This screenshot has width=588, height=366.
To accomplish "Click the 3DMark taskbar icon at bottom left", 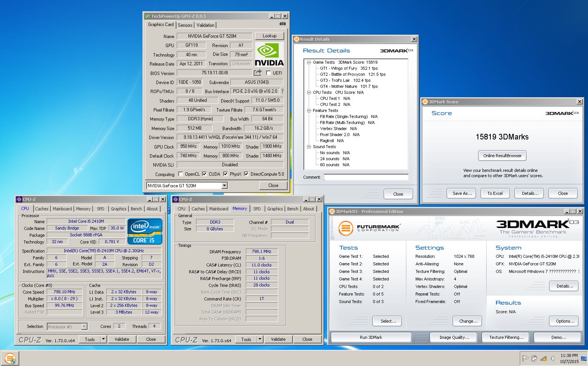I will (x=10, y=358).
